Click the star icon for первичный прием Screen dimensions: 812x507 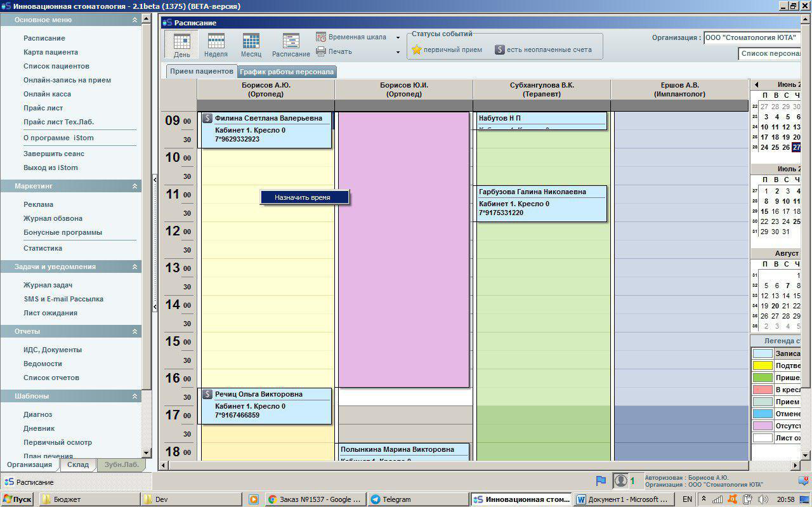(417, 49)
